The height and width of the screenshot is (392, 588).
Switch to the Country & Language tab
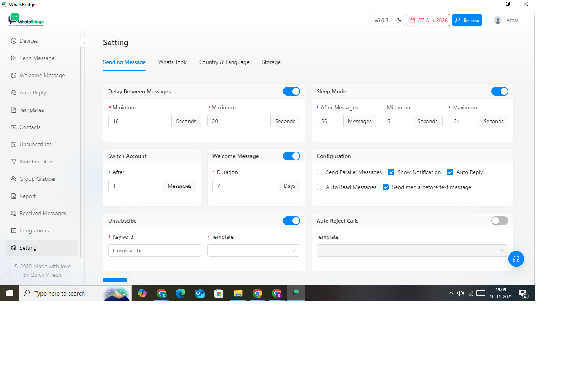click(224, 62)
